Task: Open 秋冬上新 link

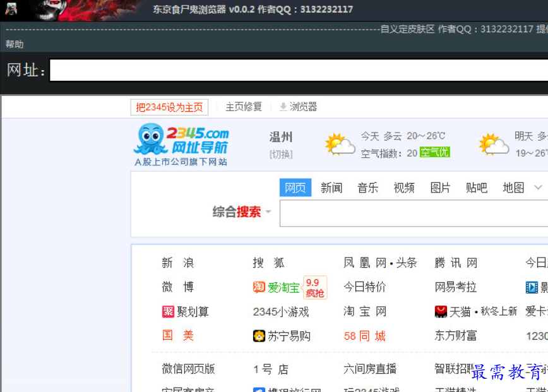Action: pyautogui.click(x=498, y=311)
